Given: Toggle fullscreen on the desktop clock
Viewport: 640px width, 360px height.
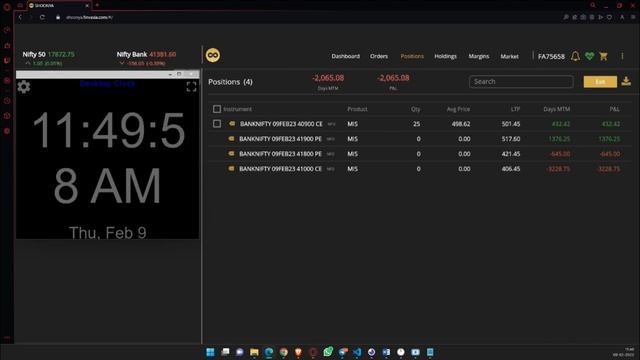Looking at the screenshot, I should click(x=191, y=87).
